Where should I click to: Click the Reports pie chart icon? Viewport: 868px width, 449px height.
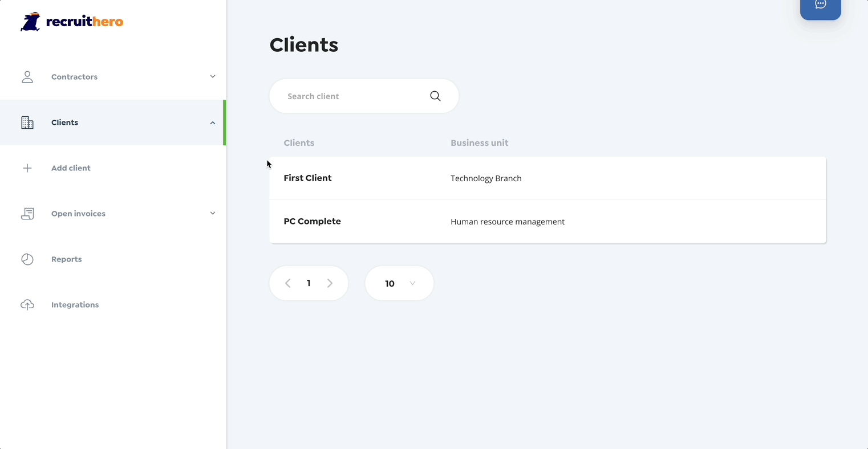pos(27,259)
